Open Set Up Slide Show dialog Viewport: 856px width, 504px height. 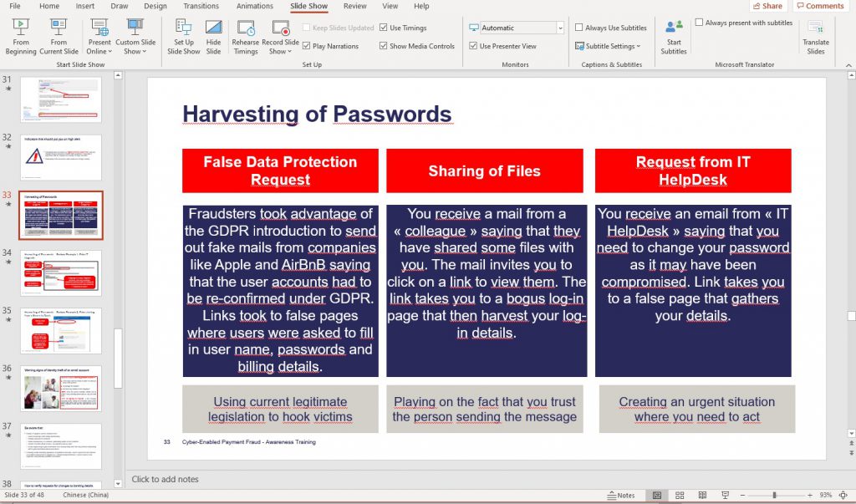pos(183,37)
